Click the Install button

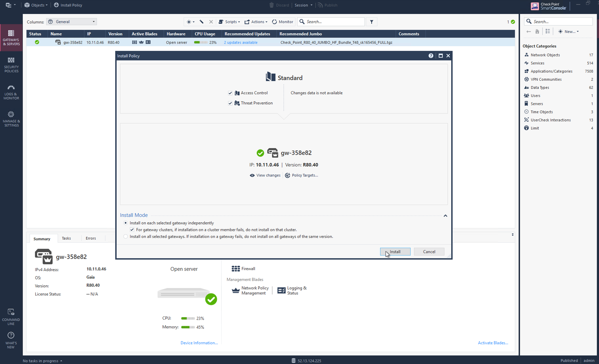click(395, 251)
